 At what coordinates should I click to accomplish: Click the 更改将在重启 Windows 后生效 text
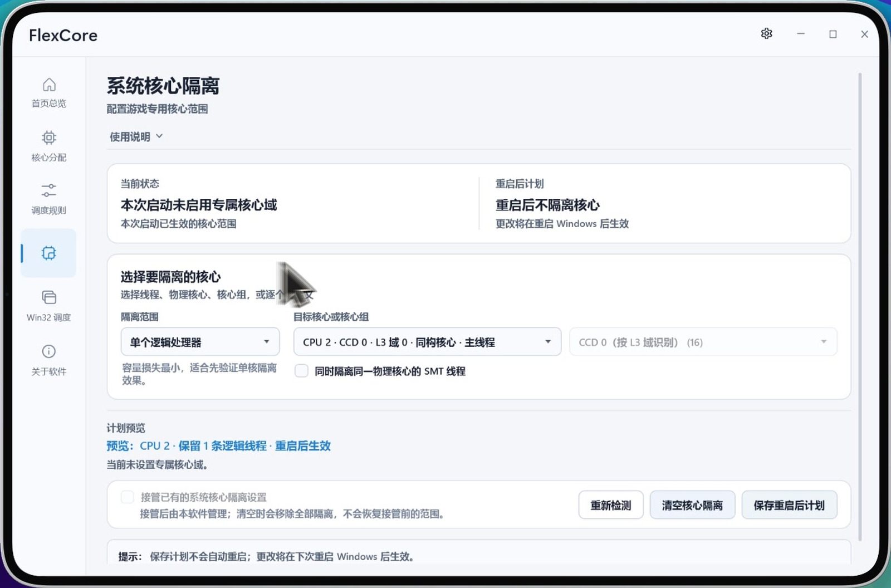tap(562, 224)
